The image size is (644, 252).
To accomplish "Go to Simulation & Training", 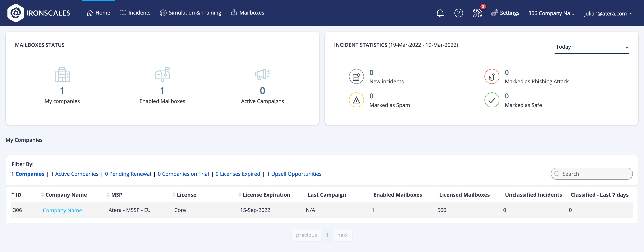I will (190, 13).
